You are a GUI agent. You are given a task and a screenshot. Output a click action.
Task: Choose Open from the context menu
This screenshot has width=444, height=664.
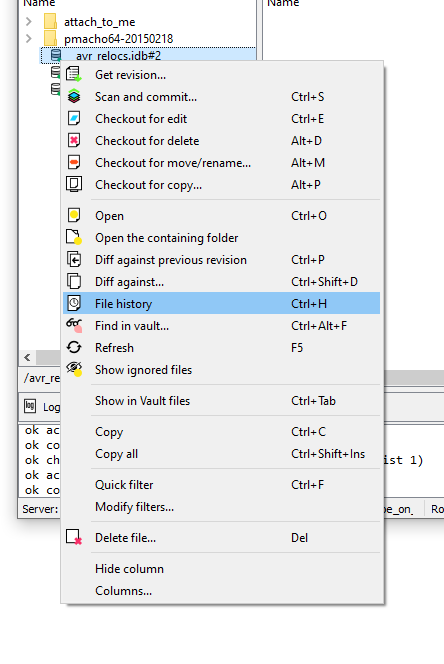221,216
